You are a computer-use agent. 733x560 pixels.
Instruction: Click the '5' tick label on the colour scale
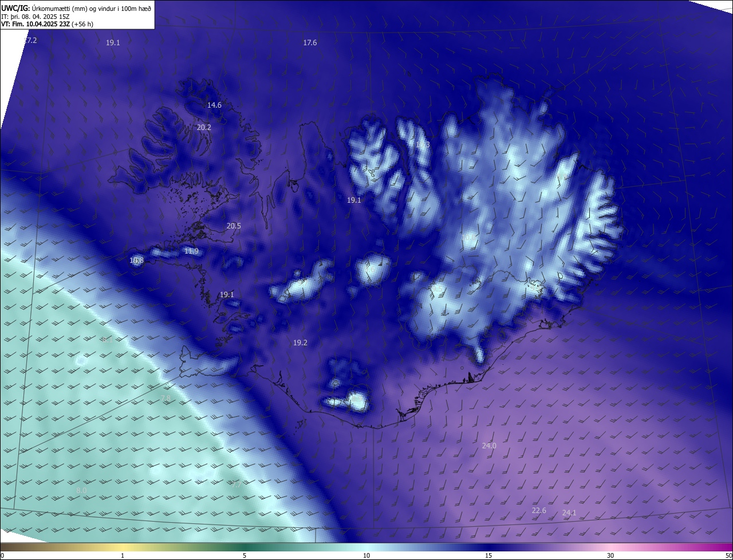[245, 556]
